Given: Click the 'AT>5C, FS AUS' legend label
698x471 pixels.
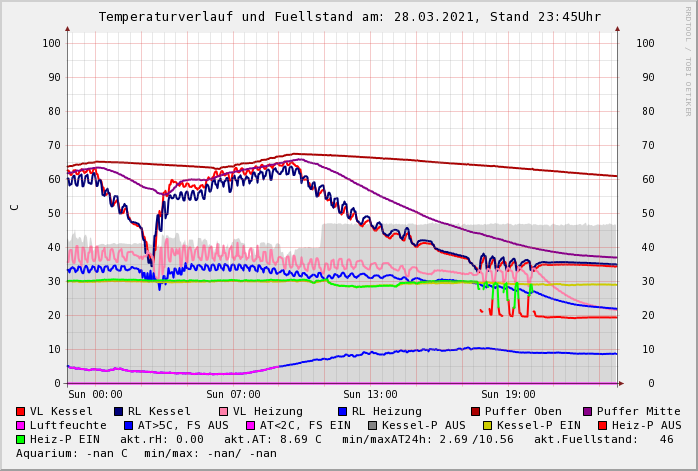Looking at the screenshot, I should [x=183, y=425].
